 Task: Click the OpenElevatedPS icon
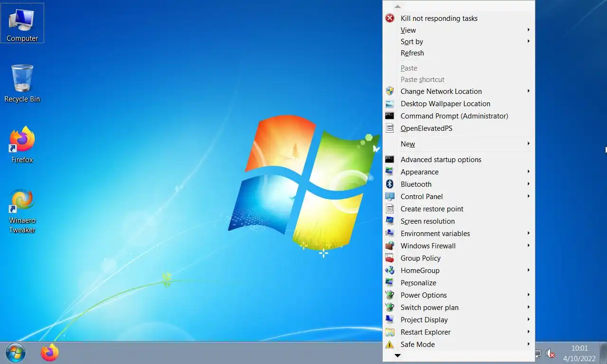tap(390, 128)
